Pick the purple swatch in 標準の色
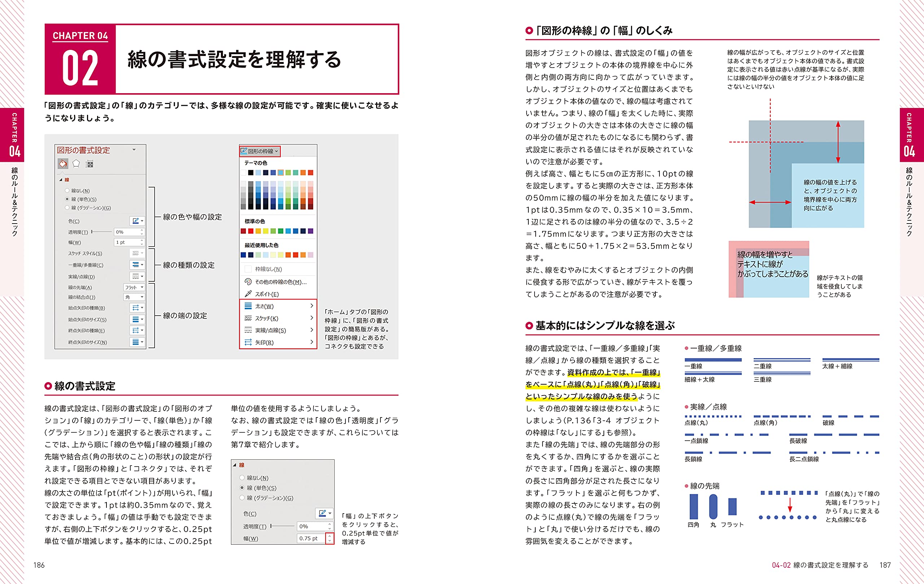Viewport: 924px width, 584px height. coord(310,231)
